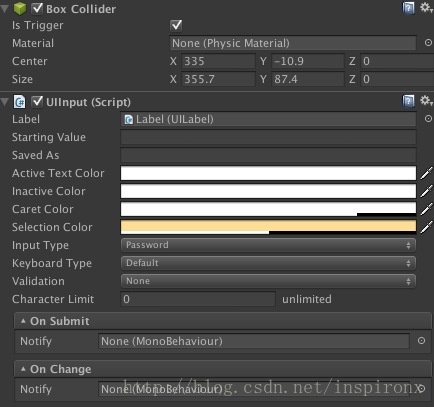
Task: Open Validation dropdown showing None
Action: [268, 281]
